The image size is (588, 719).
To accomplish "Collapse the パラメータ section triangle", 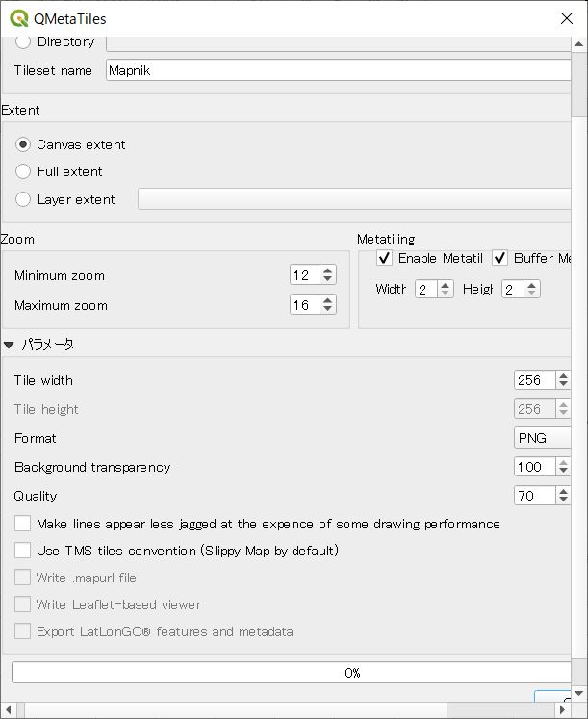I will click(9, 344).
